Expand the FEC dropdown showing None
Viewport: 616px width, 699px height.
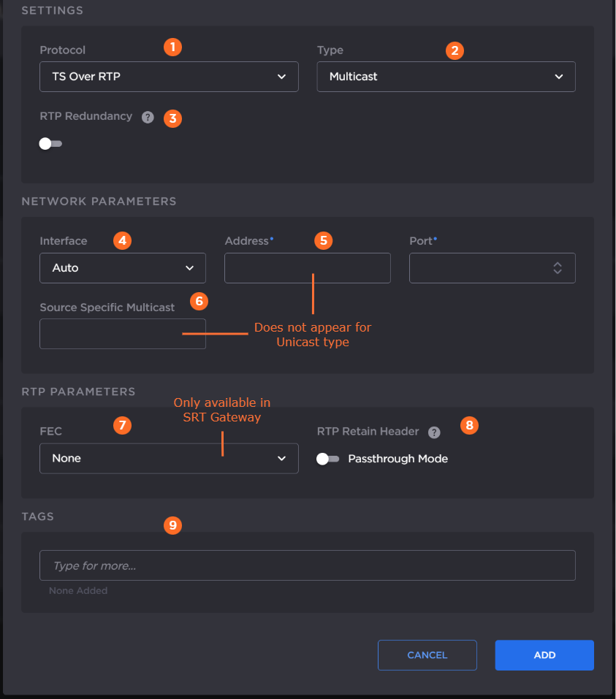(x=169, y=459)
